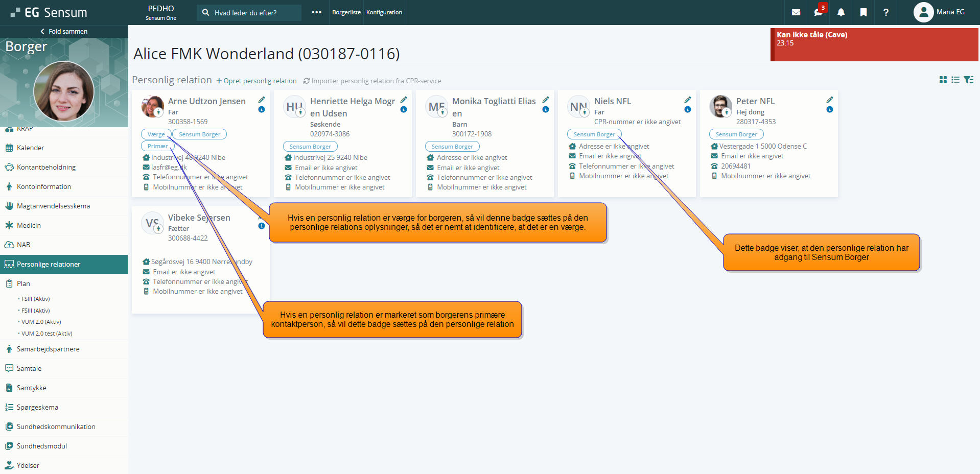
Task: Switch to list view layout
Action: pos(955,80)
